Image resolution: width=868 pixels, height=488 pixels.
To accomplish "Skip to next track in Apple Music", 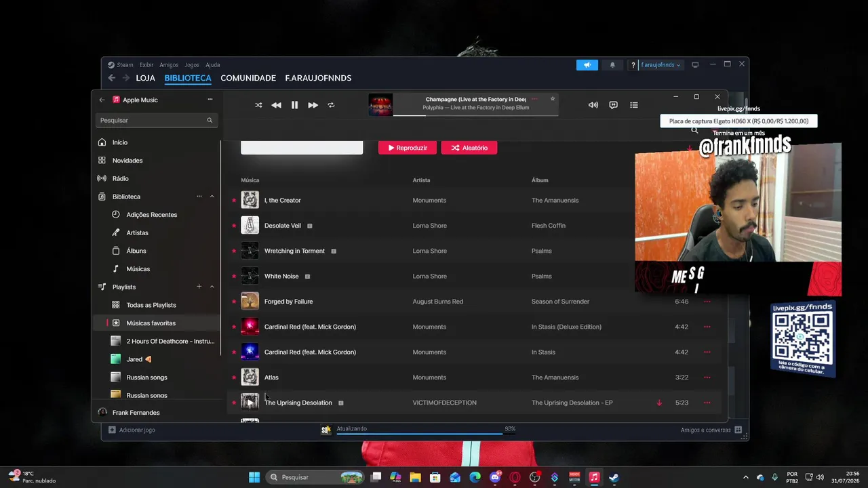I will (x=313, y=105).
